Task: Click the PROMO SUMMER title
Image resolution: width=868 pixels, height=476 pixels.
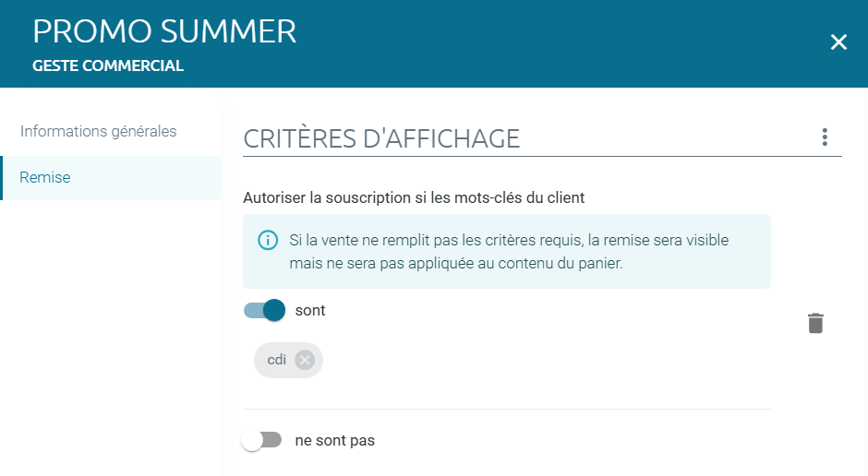Action: (164, 31)
